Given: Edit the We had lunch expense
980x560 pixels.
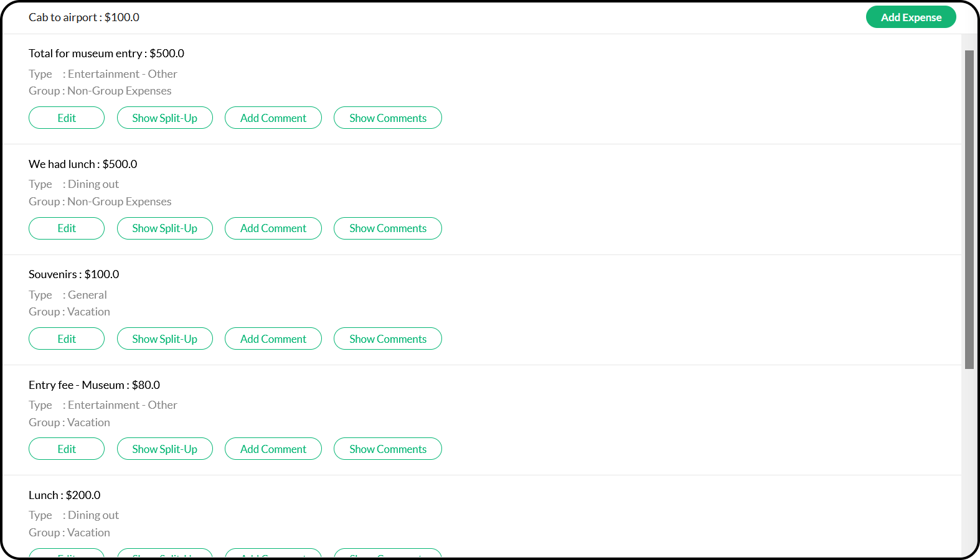Looking at the screenshot, I should (67, 228).
